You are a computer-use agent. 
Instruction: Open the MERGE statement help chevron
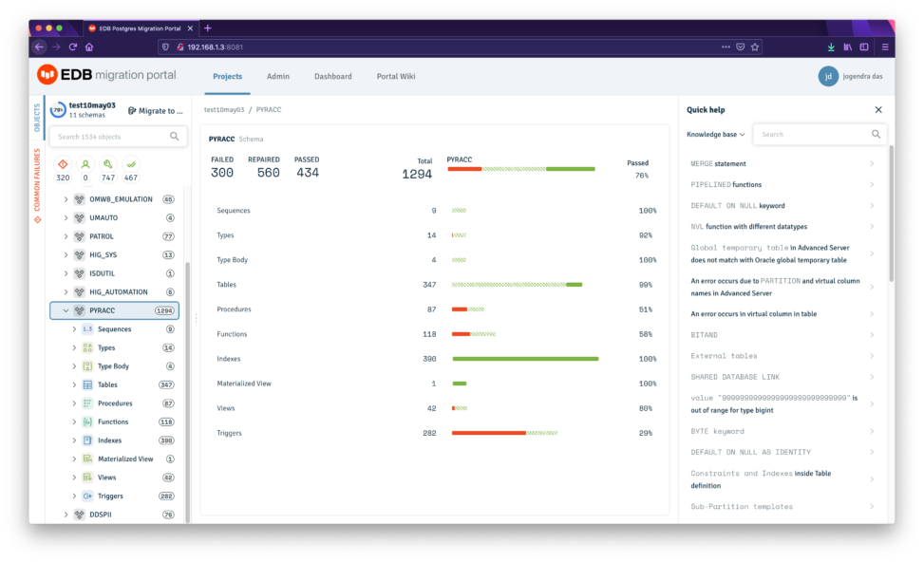coord(872,164)
